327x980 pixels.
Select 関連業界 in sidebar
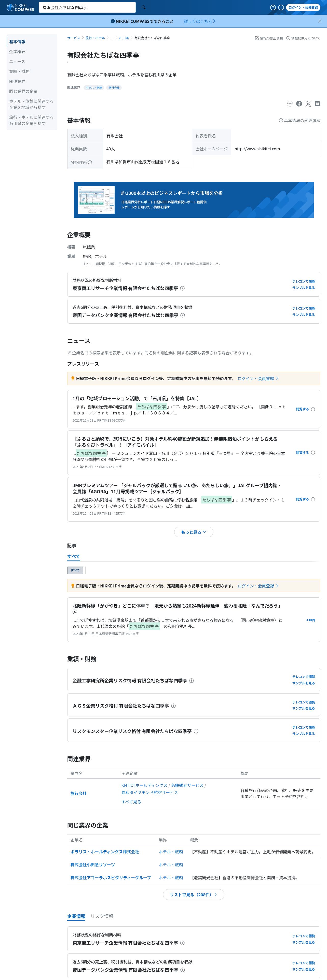coord(17,81)
